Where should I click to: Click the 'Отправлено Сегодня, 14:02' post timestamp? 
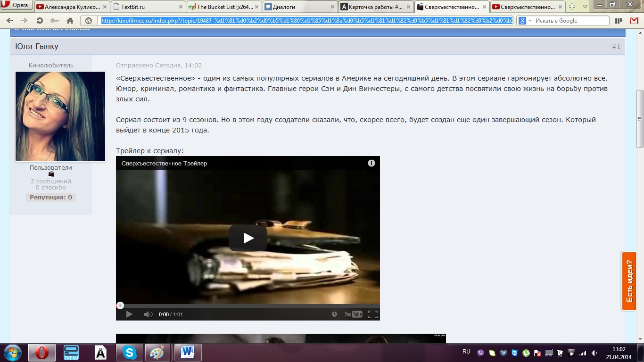click(x=159, y=65)
